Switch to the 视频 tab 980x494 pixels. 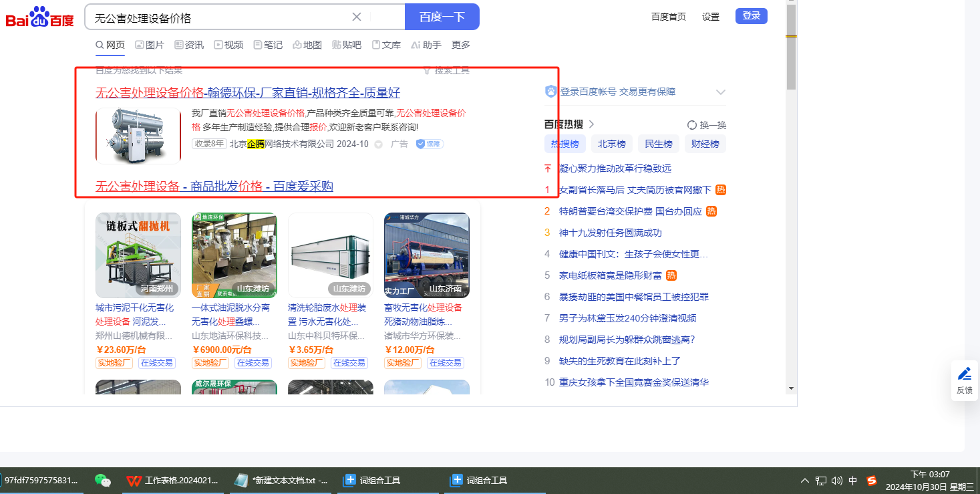(228, 45)
